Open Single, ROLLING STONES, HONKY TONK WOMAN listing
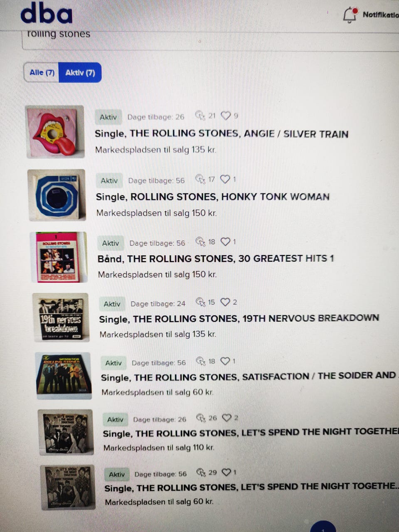The height and width of the screenshot is (532, 399). point(212,197)
